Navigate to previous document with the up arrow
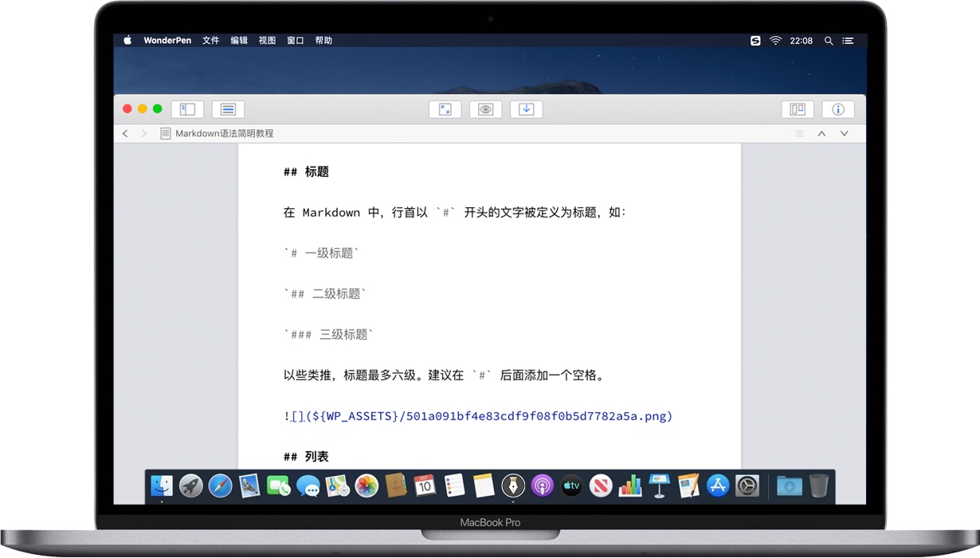 coord(821,133)
